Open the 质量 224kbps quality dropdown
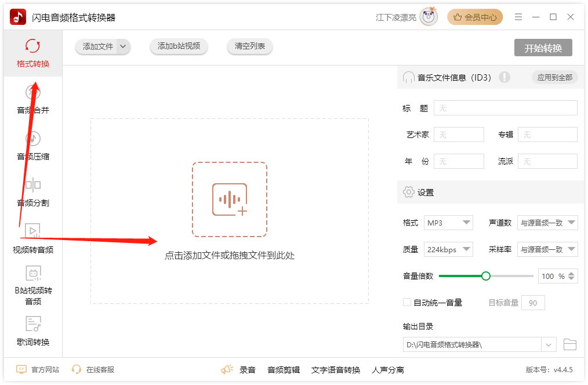 click(x=448, y=249)
